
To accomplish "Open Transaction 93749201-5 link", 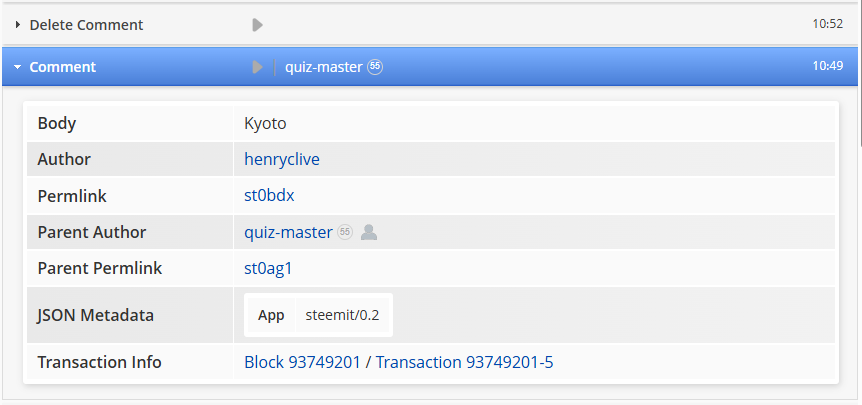I will (x=464, y=362).
